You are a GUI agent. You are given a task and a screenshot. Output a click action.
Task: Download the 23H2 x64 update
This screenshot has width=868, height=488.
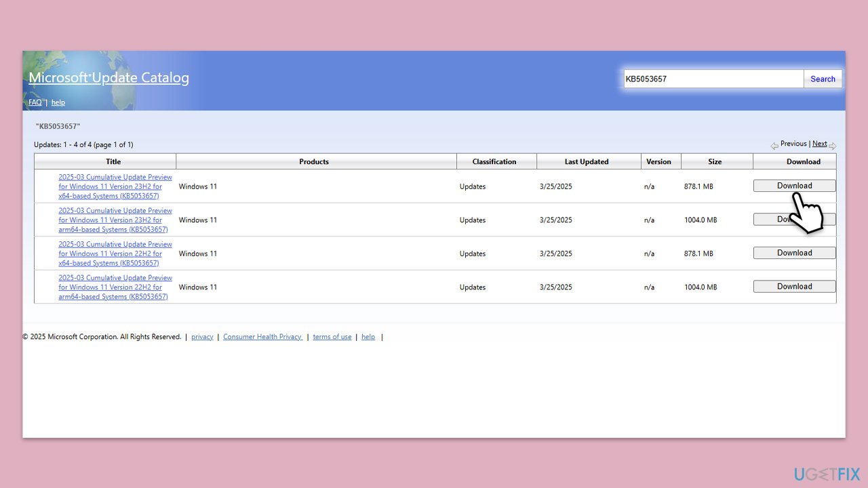coord(794,186)
